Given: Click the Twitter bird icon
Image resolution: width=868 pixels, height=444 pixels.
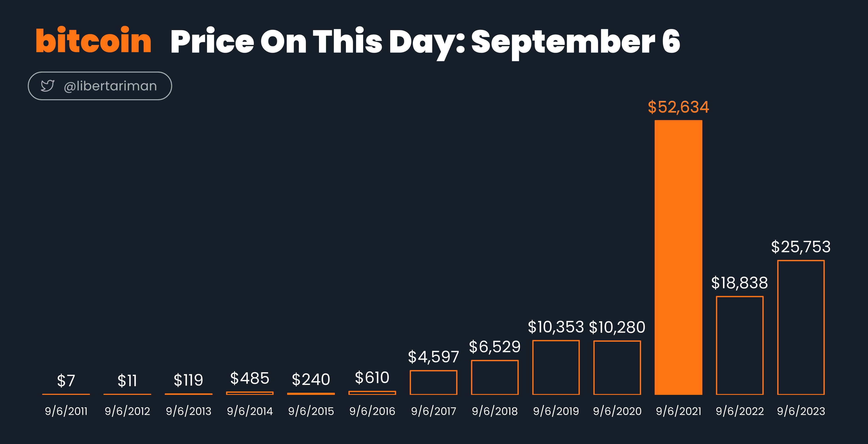Looking at the screenshot, I should [x=48, y=86].
